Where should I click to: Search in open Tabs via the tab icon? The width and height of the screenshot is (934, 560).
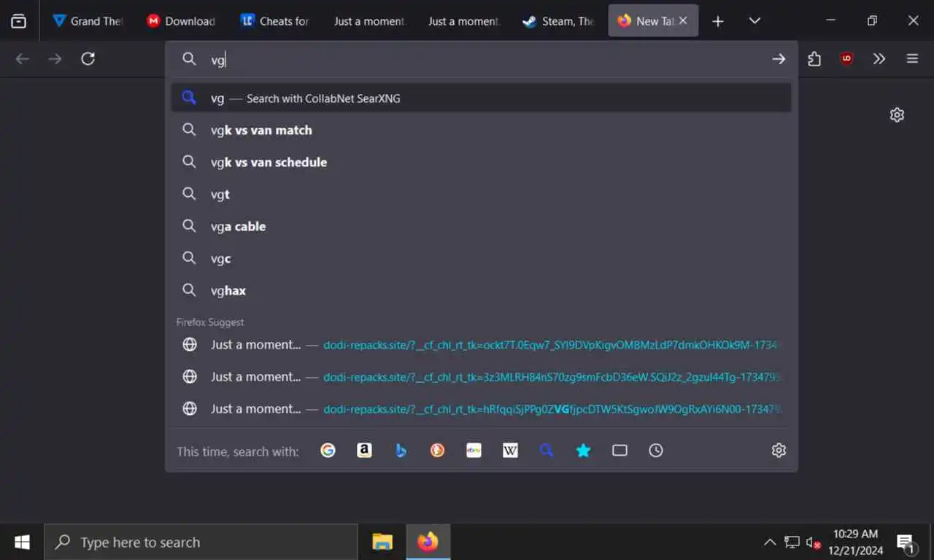[x=620, y=451]
